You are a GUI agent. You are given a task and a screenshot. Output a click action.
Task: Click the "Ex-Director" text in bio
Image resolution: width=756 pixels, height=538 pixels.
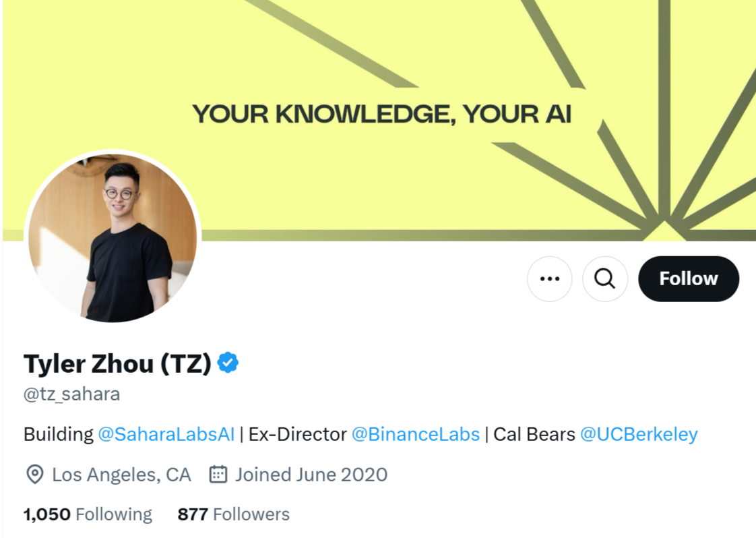coord(297,434)
